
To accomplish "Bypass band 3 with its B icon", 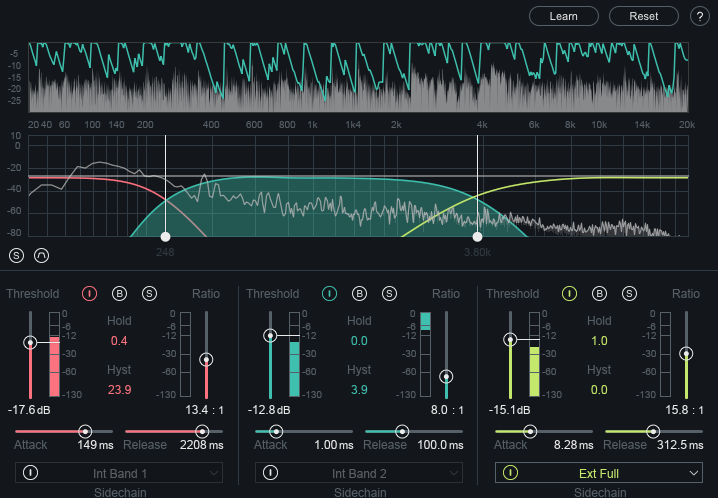I will coord(599,294).
